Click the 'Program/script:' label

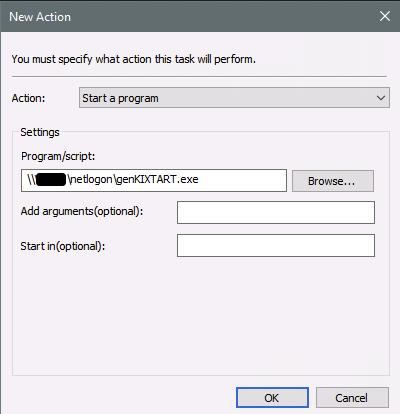pos(58,156)
